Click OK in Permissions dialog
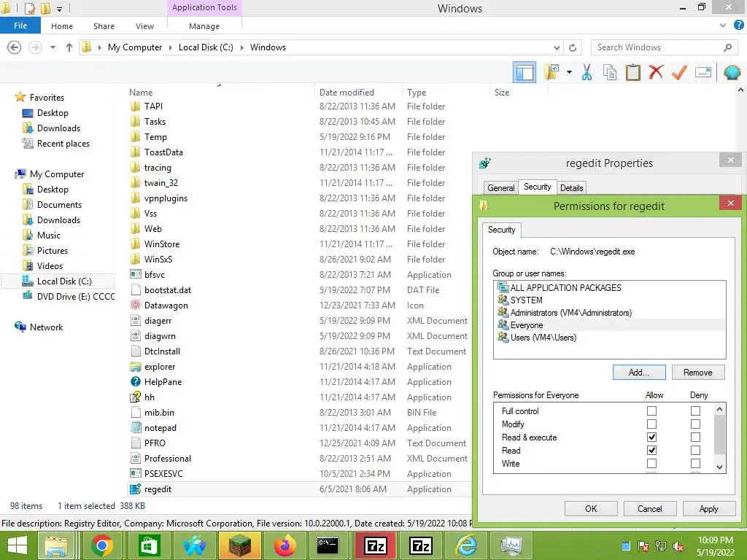 pos(591,508)
